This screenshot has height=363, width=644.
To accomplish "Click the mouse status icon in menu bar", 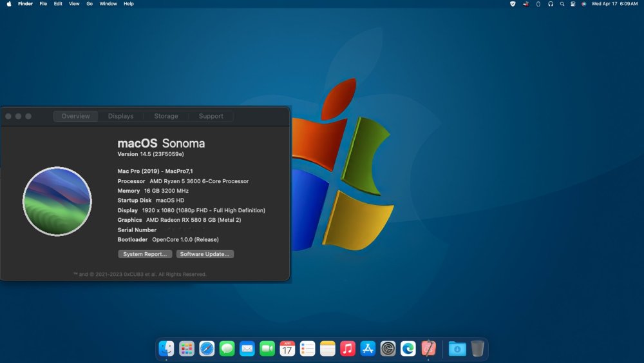I will (538, 4).
